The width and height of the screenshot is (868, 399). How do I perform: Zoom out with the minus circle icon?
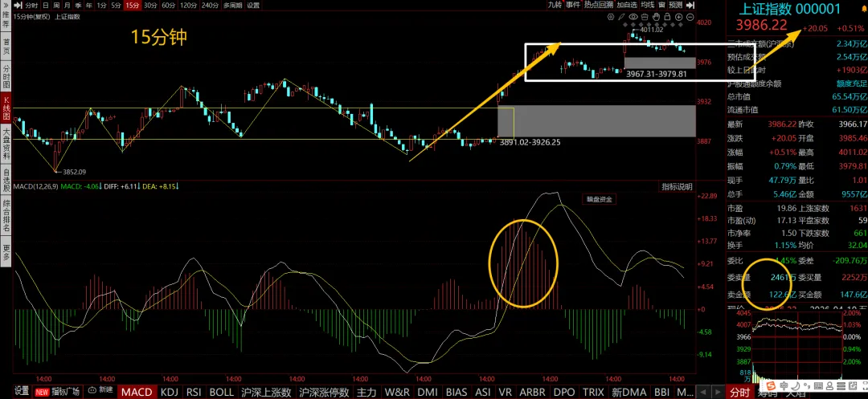(x=690, y=17)
